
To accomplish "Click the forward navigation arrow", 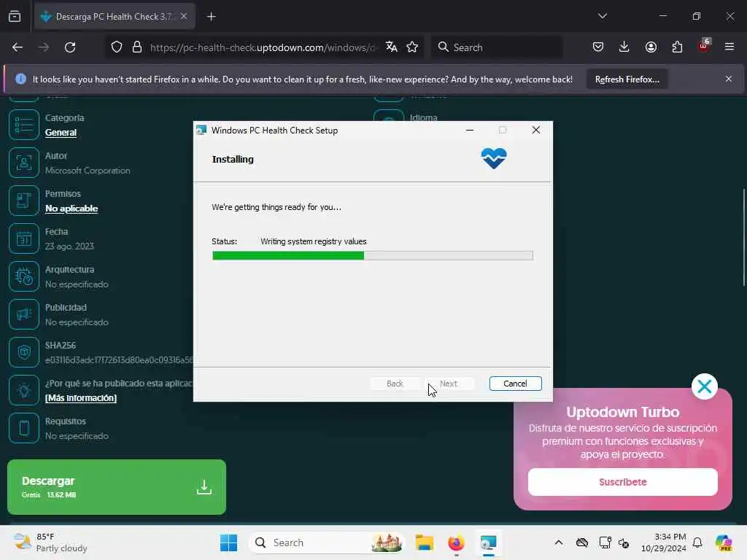I will (x=43, y=47).
